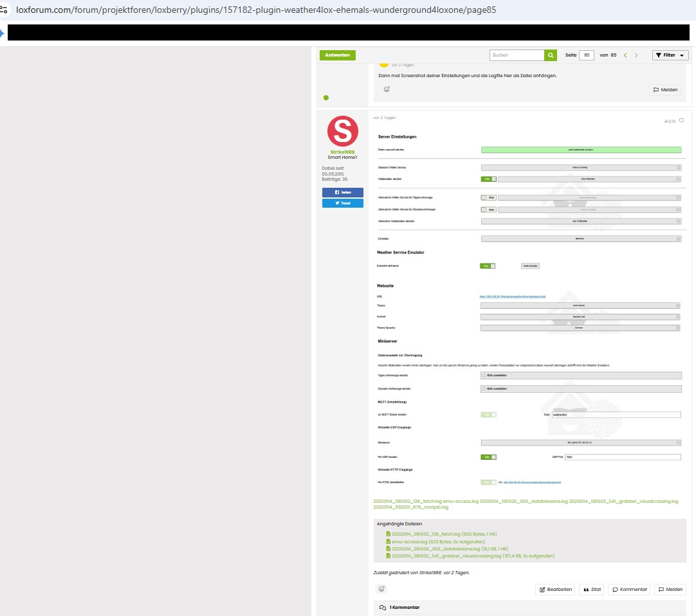Expand Standard Wetter Service dropdown
Image resolution: width=696 pixels, height=616 pixels.
click(581, 167)
